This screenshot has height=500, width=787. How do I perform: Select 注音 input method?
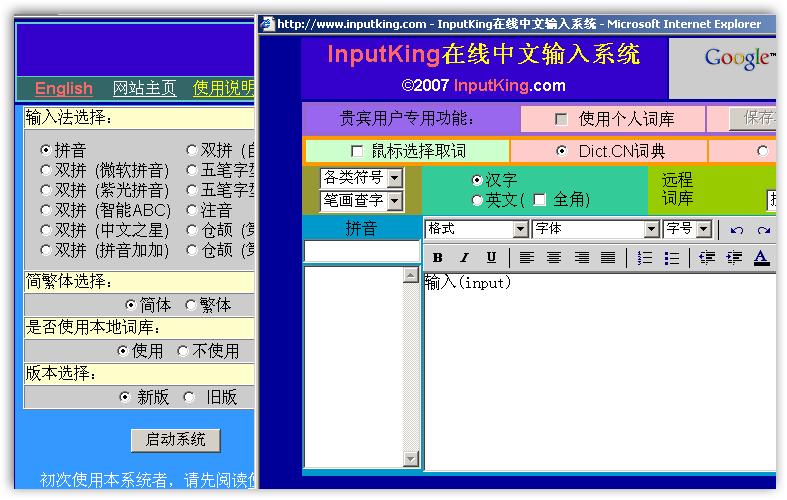[192, 210]
